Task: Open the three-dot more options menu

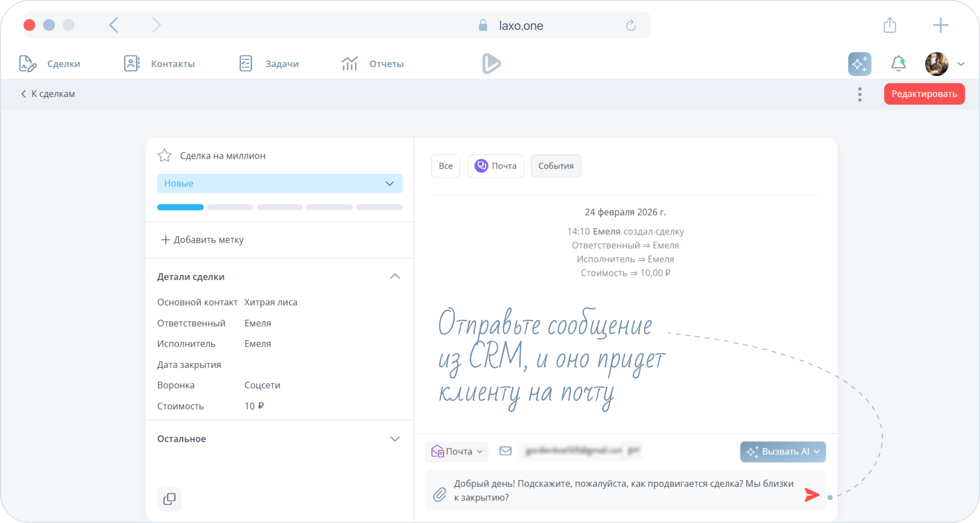Action: point(859,95)
